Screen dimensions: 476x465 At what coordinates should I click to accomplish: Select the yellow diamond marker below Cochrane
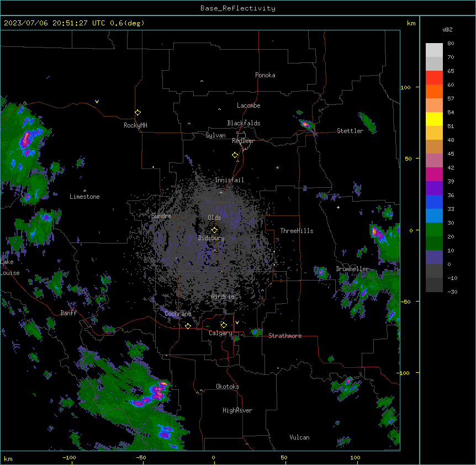188,326
